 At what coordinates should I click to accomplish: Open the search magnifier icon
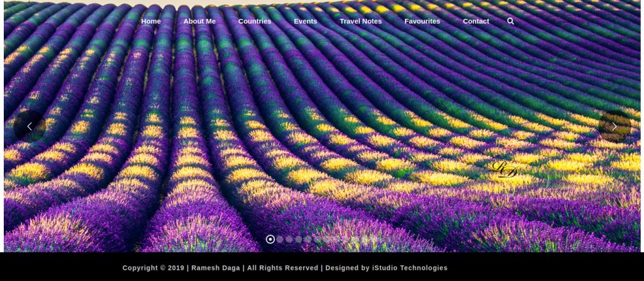(510, 21)
